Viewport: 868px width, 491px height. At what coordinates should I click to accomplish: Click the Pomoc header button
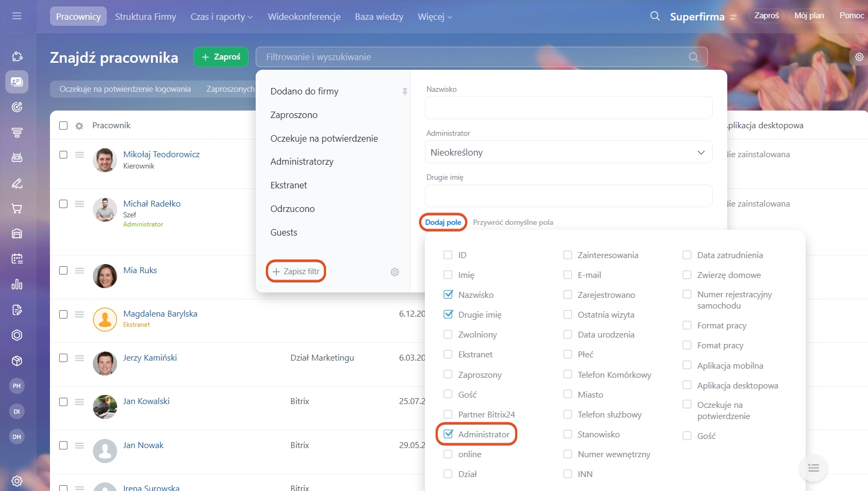851,16
